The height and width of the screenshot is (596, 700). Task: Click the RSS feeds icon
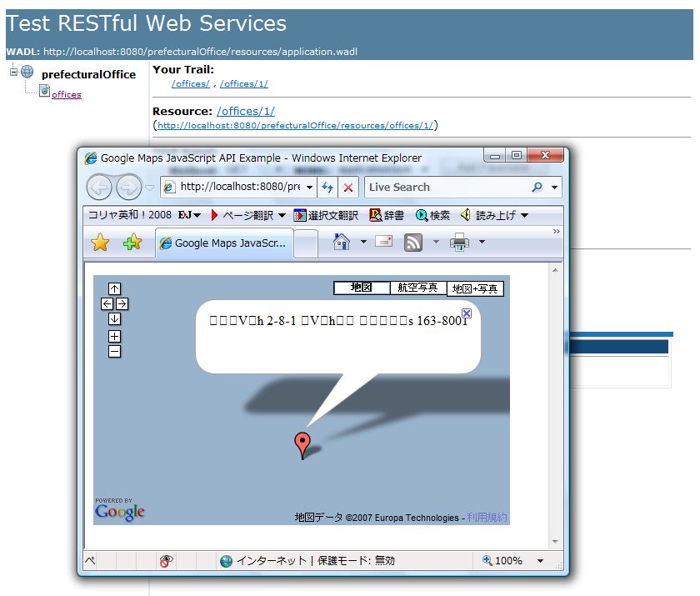coord(412,243)
